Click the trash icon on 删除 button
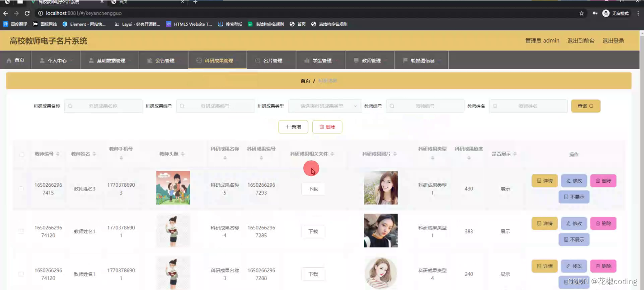Screen dimensions: 644x290 tap(321, 127)
